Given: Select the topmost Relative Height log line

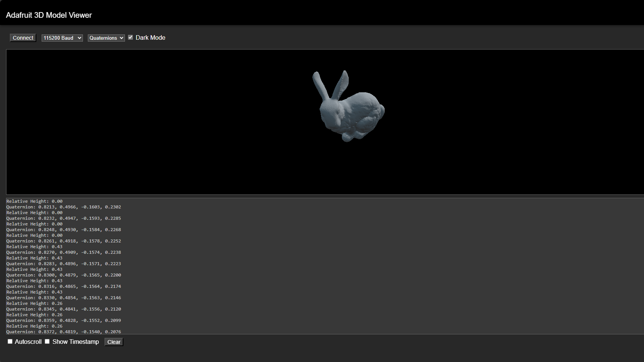Looking at the screenshot, I should pyautogui.click(x=34, y=201).
